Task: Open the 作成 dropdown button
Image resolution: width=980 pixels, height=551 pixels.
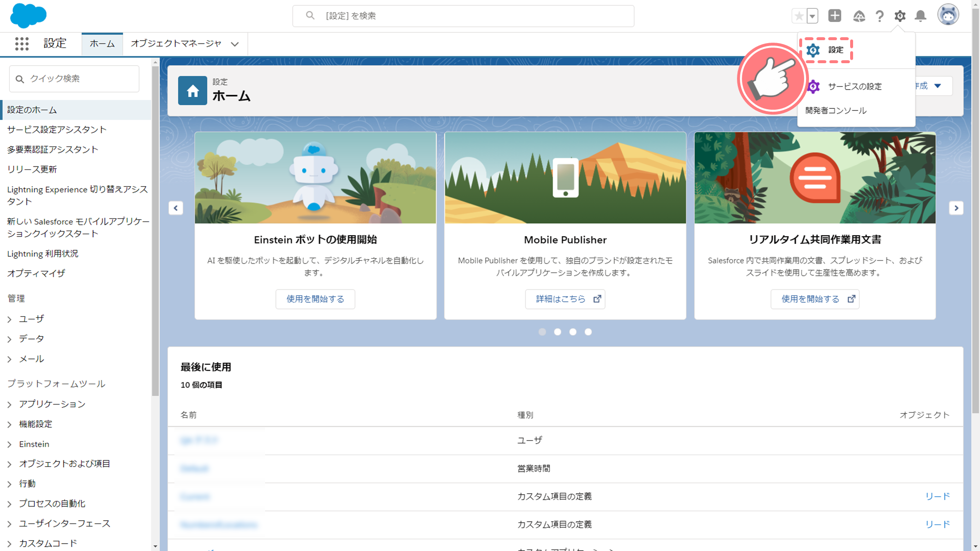Action: pyautogui.click(x=932, y=86)
